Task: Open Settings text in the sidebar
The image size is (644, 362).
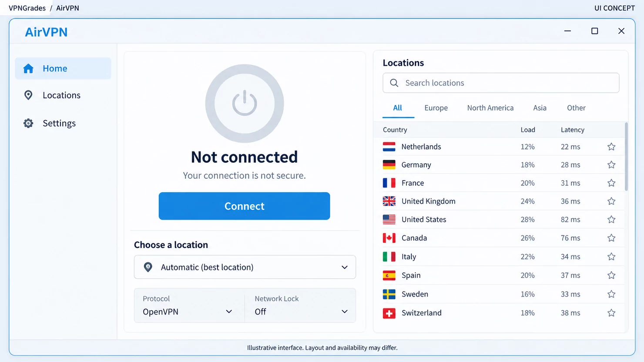Action: coord(59,123)
